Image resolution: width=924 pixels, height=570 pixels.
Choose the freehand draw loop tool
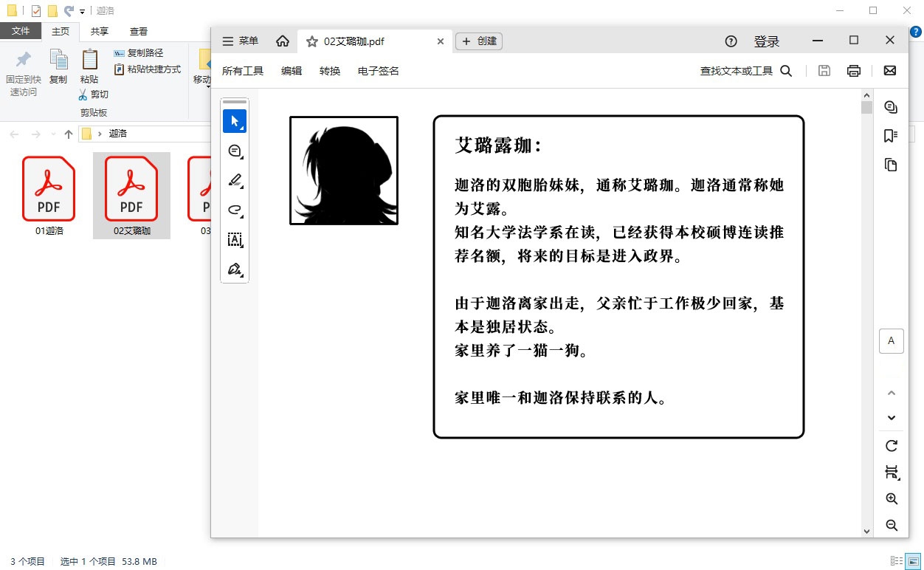coord(235,210)
